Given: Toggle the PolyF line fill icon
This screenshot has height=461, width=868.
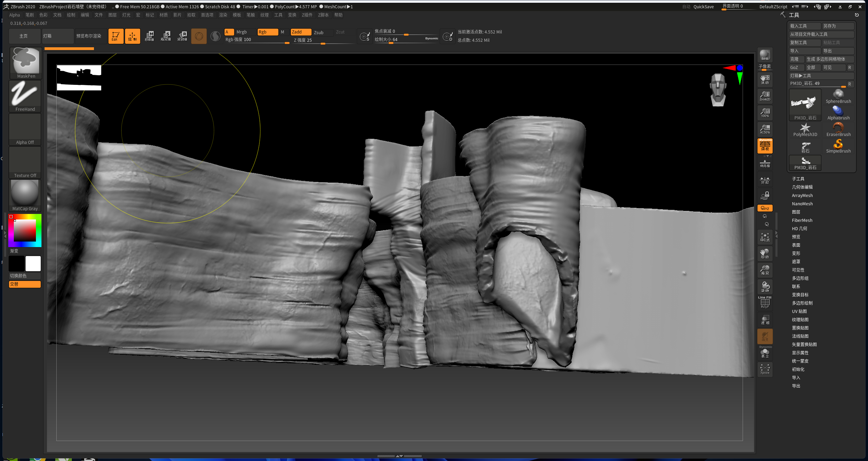Looking at the screenshot, I should click(x=765, y=303).
